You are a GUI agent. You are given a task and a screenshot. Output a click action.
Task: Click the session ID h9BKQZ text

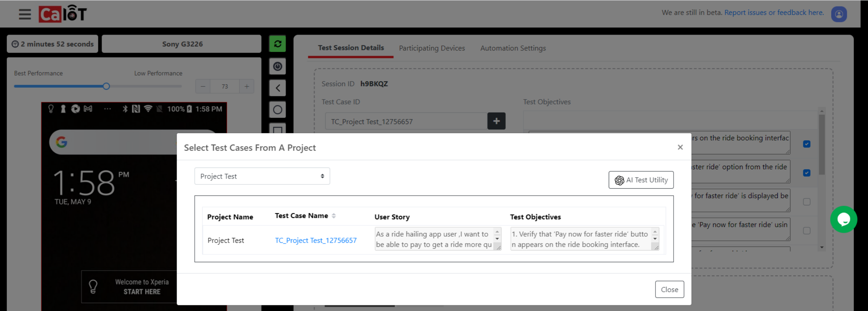coord(374,84)
